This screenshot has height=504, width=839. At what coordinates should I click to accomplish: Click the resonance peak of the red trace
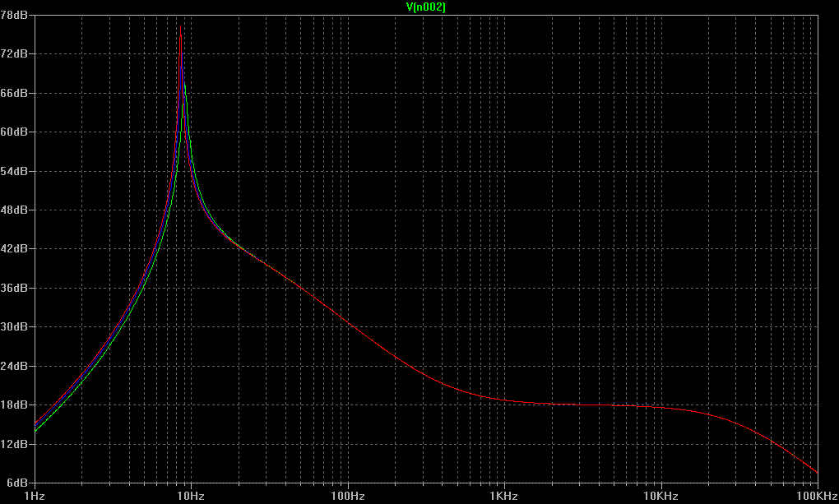pyautogui.click(x=180, y=26)
